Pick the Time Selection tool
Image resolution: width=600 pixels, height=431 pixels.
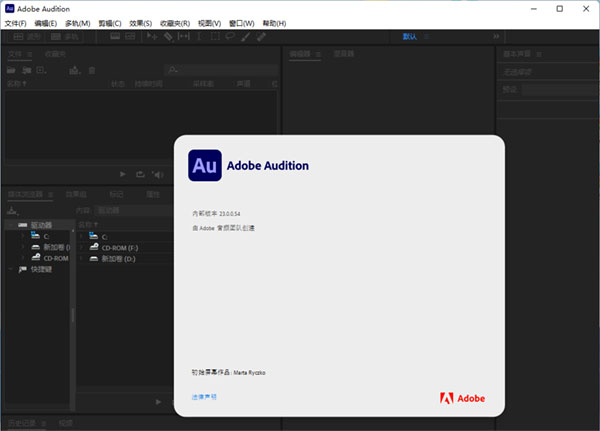[200, 36]
